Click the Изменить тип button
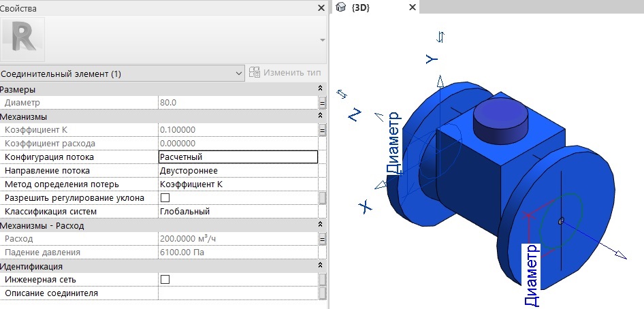This screenshot has width=644, height=309. coord(285,73)
